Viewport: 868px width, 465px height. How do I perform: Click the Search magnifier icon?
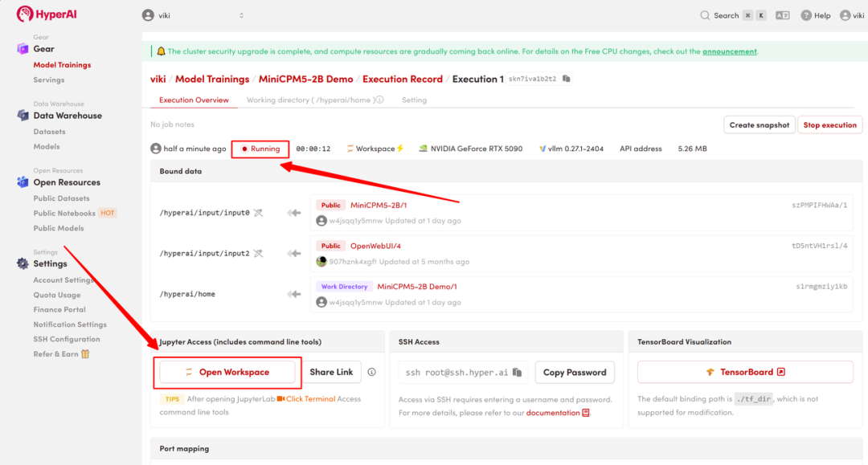705,15
